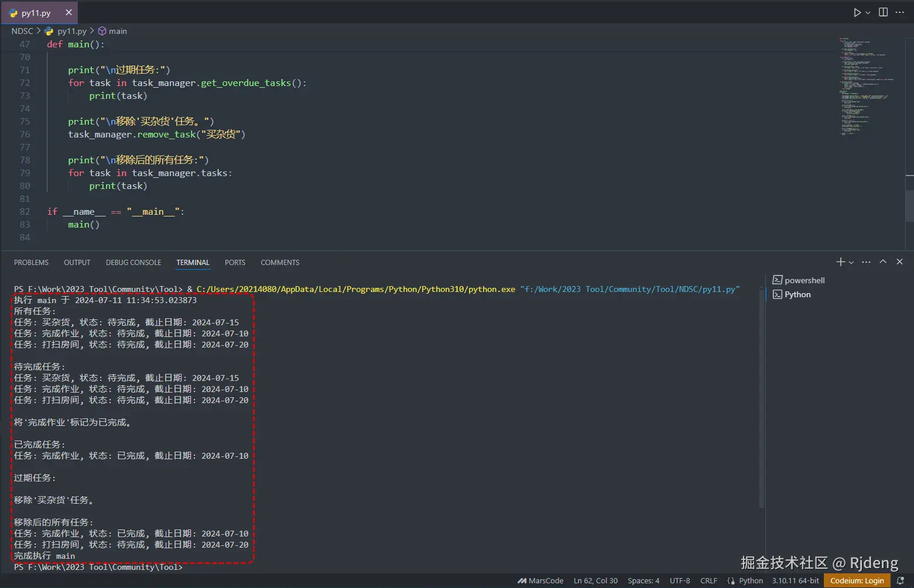914x588 pixels.
Task: Click the editor vertical scrollbar
Action: [909, 206]
